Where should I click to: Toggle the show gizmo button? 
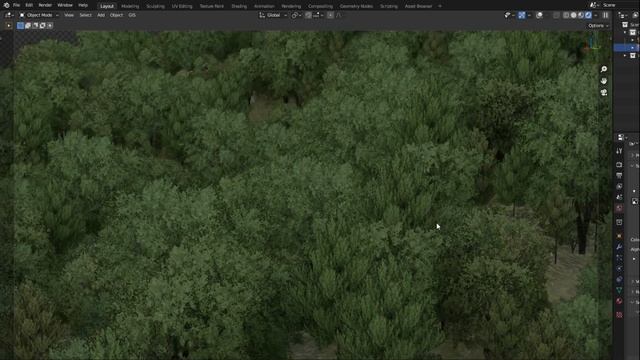coord(522,15)
